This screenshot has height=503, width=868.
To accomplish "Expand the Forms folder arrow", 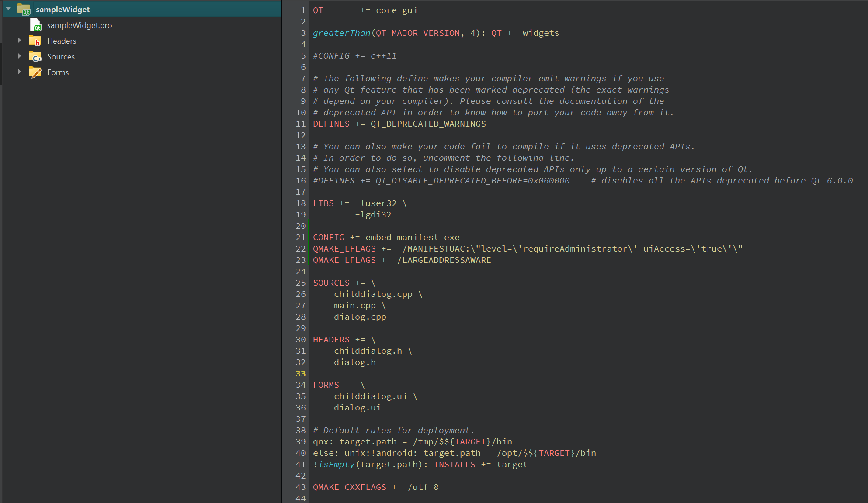I will 19,72.
